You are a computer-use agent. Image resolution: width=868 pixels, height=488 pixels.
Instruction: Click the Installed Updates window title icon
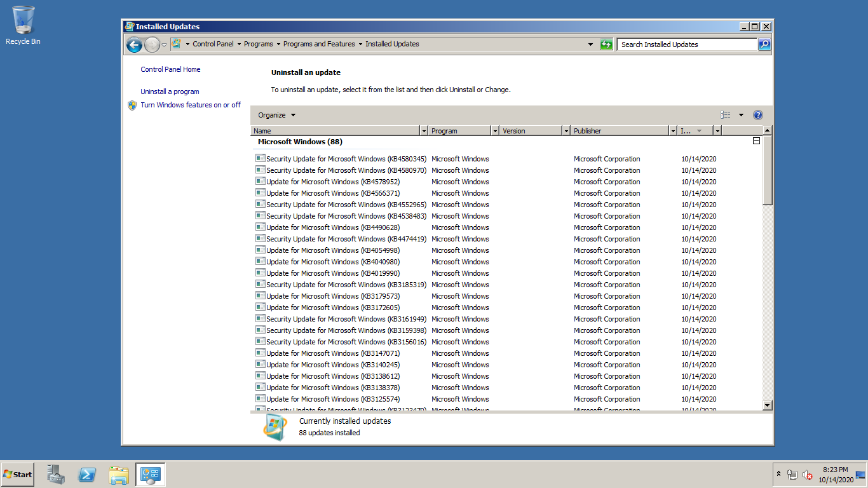(130, 27)
